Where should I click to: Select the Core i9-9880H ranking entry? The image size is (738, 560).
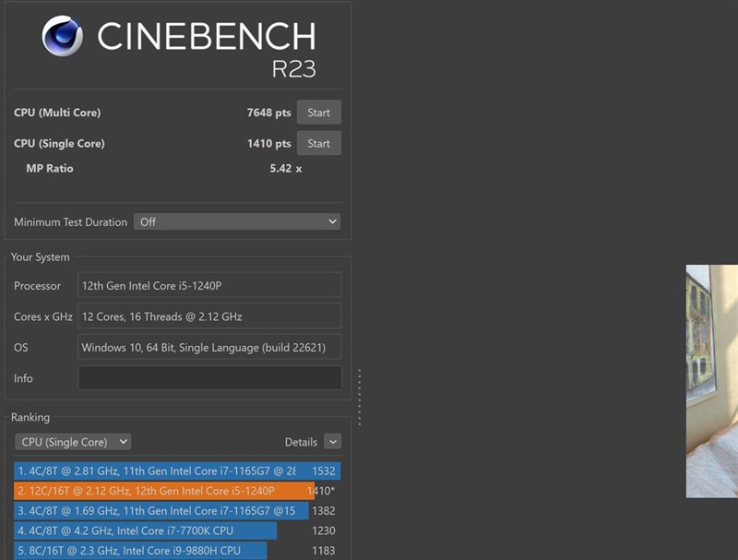140,551
